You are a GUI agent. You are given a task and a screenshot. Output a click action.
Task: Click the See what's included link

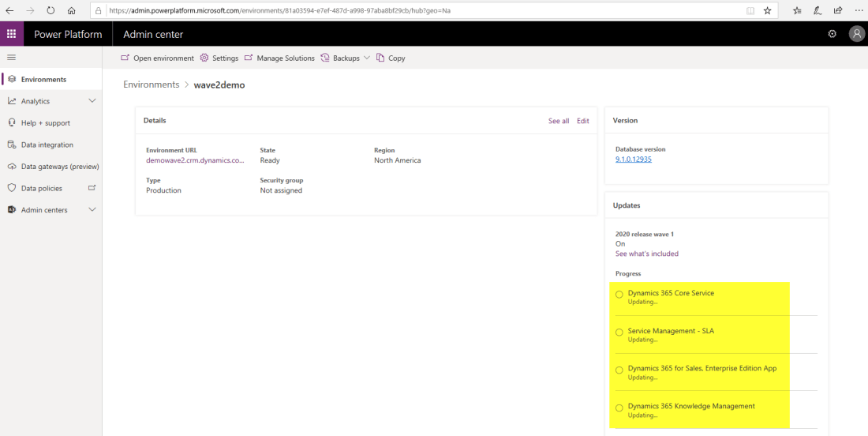[646, 254]
